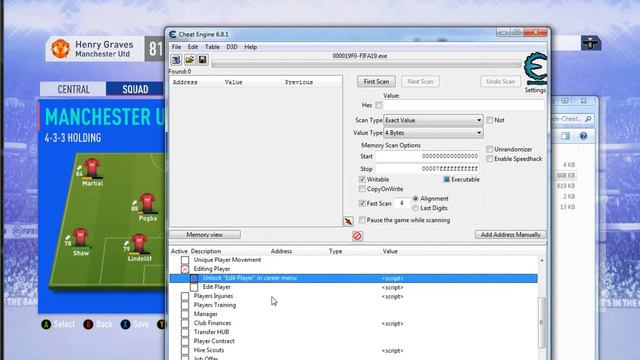Select the Last Digits radio button

pos(416,208)
